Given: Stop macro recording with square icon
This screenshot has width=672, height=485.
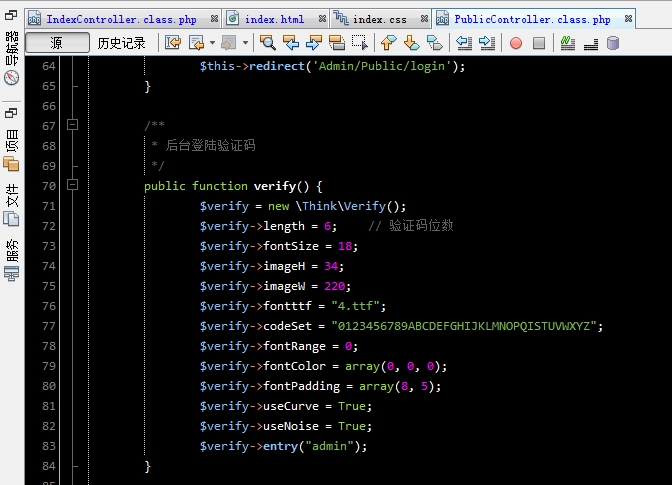Looking at the screenshot, I should pyautogui.click(x=539, y=42).
